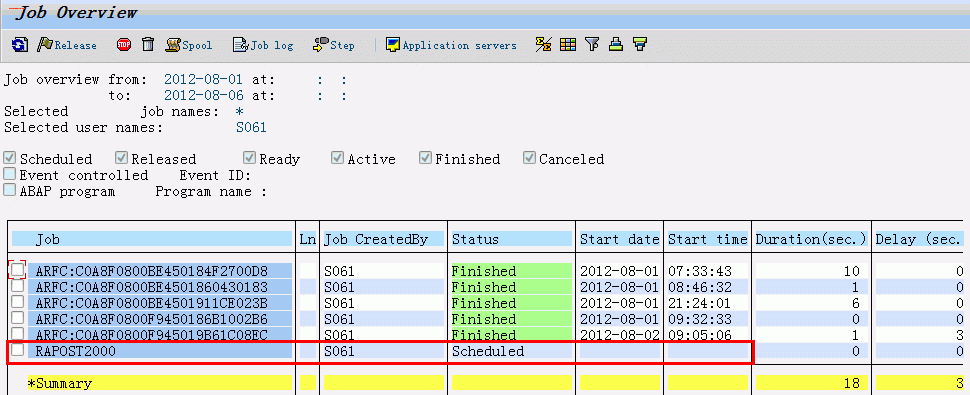Screen dimensions: 970x395
Task: Click the from date 2012-08-01
Action: point(204,80)
